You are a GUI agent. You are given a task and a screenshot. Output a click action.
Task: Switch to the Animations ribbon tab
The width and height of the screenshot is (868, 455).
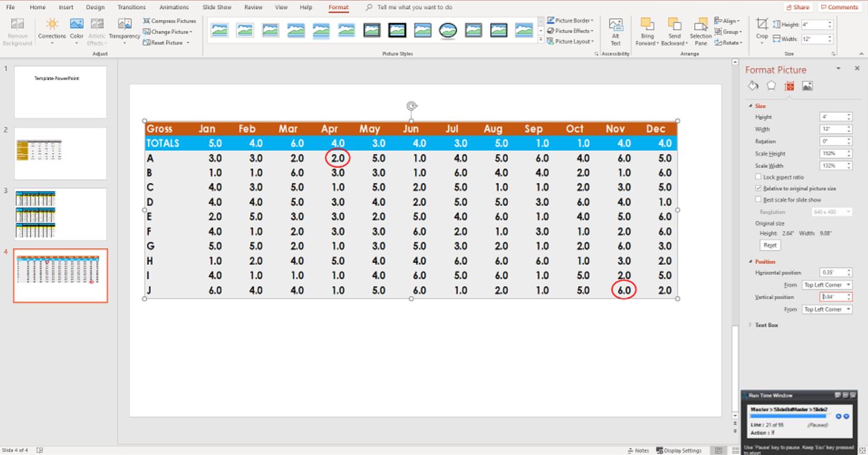[x=173, y=7]
